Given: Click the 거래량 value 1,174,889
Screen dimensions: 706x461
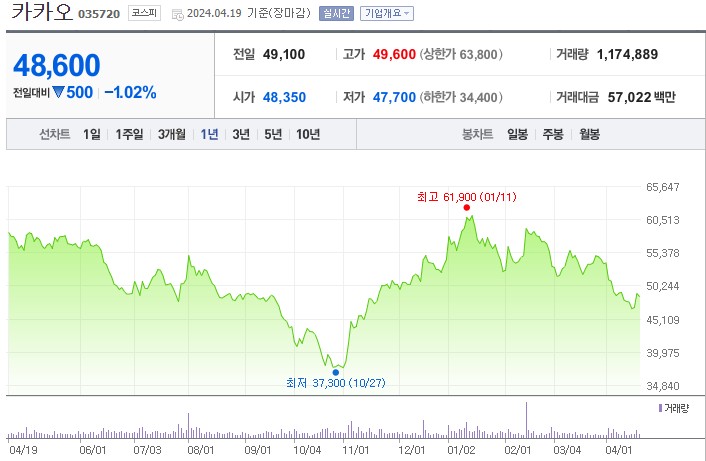Looking at the screenshot, I should (x=627, y=54).
